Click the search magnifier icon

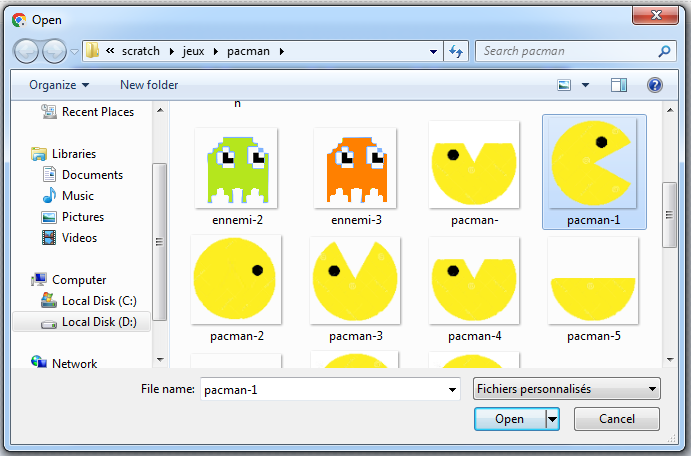coord(664,52)
